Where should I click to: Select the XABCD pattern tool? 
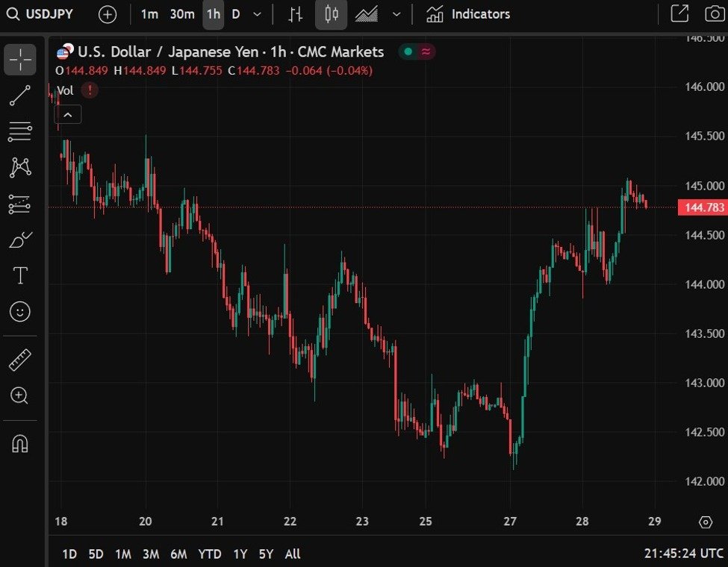pos(20,167)
